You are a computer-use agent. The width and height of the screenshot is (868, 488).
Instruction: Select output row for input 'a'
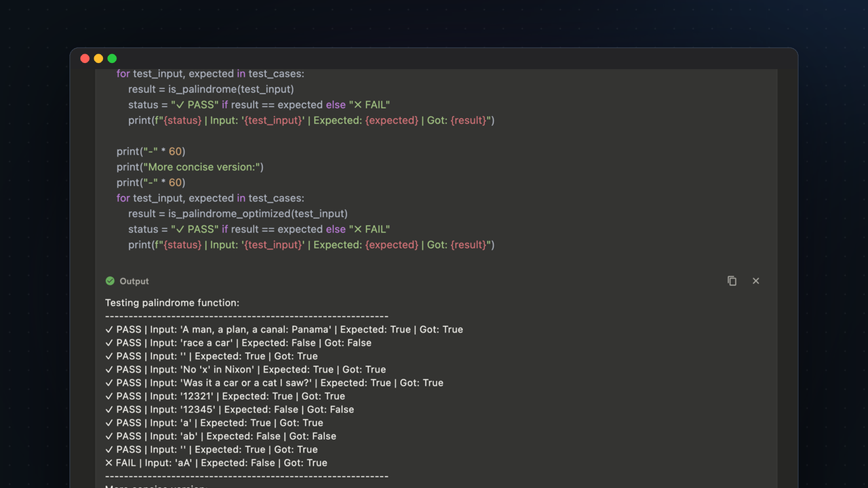(x=214, y=423)
